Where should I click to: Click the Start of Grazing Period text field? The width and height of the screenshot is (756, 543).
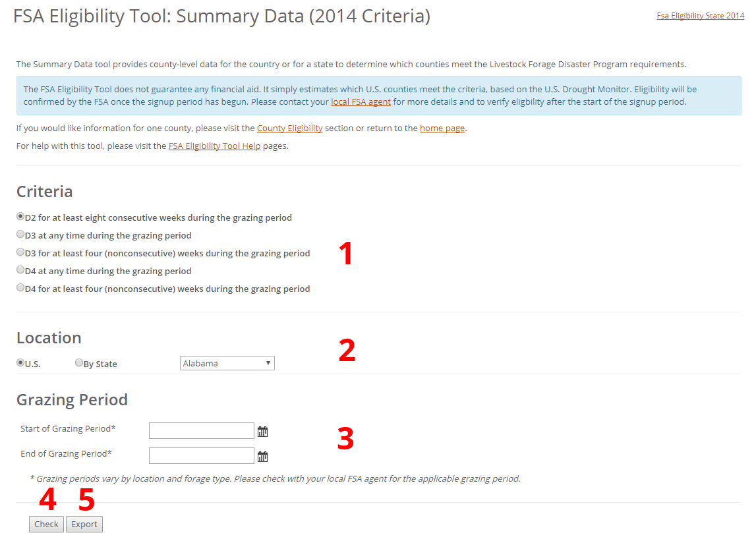click(x=201, y=430)
